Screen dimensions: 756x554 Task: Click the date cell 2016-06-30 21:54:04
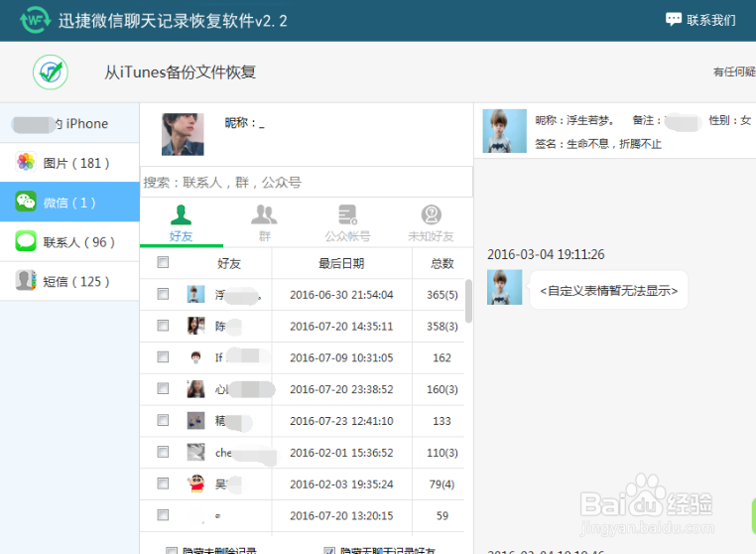[x=341, y=294]
